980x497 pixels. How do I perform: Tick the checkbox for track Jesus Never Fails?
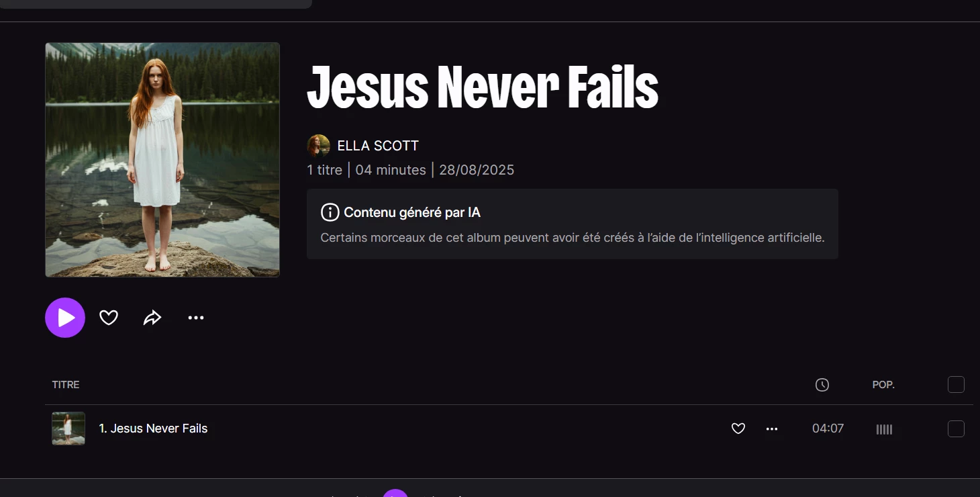(x=956, y=428)
